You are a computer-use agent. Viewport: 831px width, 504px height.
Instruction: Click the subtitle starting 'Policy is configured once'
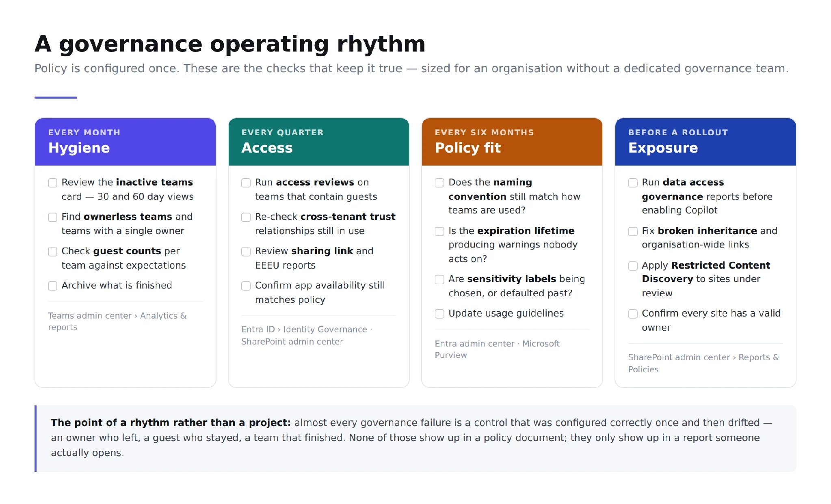pyautogui.click(x=411, y=68)
